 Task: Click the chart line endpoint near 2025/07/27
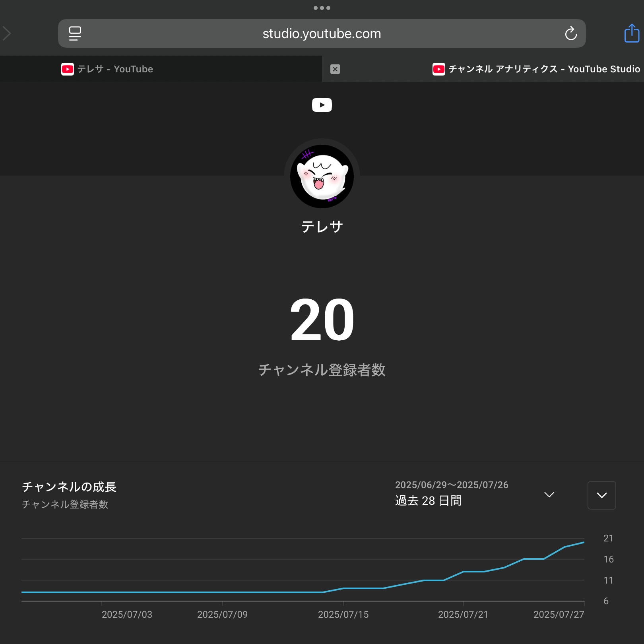(x=584, y=542)
